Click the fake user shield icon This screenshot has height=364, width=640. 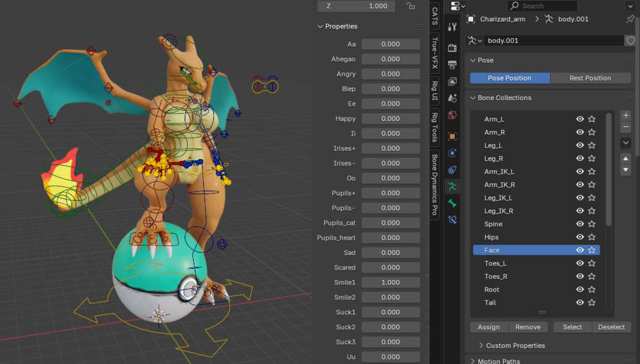click(x=630, y=40)
